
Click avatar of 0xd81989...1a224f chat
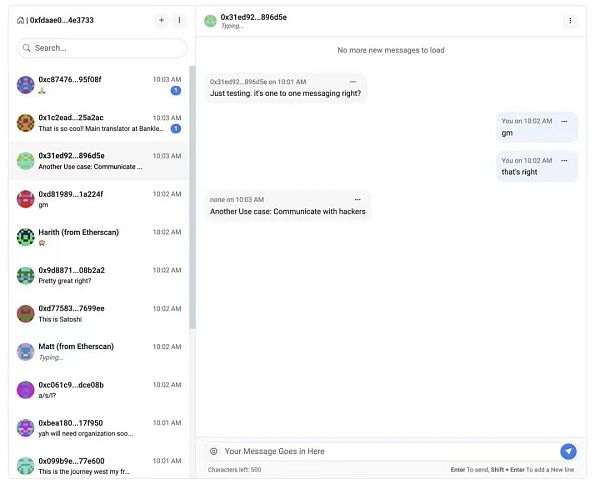tap(26, 199)
